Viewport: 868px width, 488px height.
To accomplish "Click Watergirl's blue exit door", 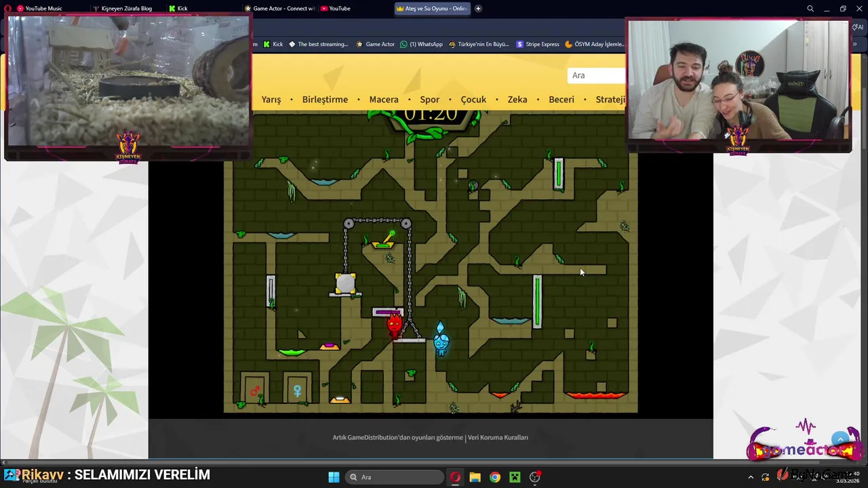I will [297, 388].
